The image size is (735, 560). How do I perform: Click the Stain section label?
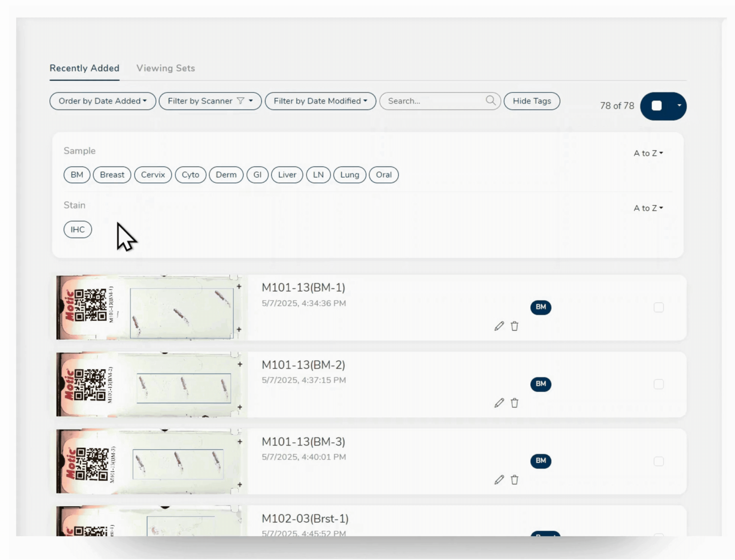click(74, 205)
